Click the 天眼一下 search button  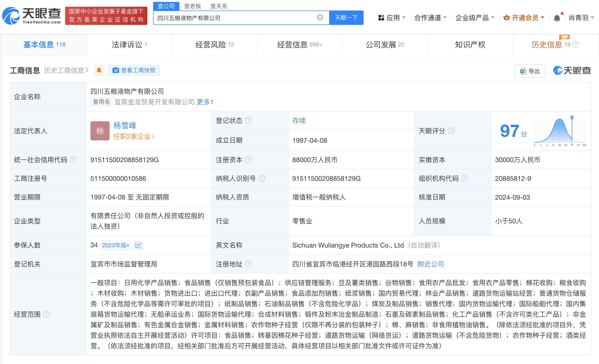(346, 17)
